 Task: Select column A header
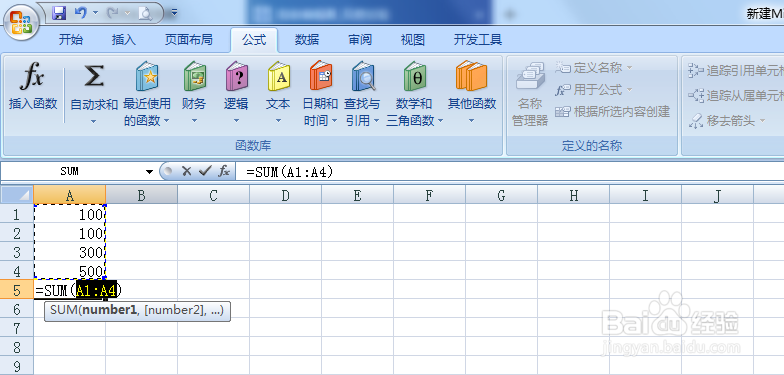[70, 195]
